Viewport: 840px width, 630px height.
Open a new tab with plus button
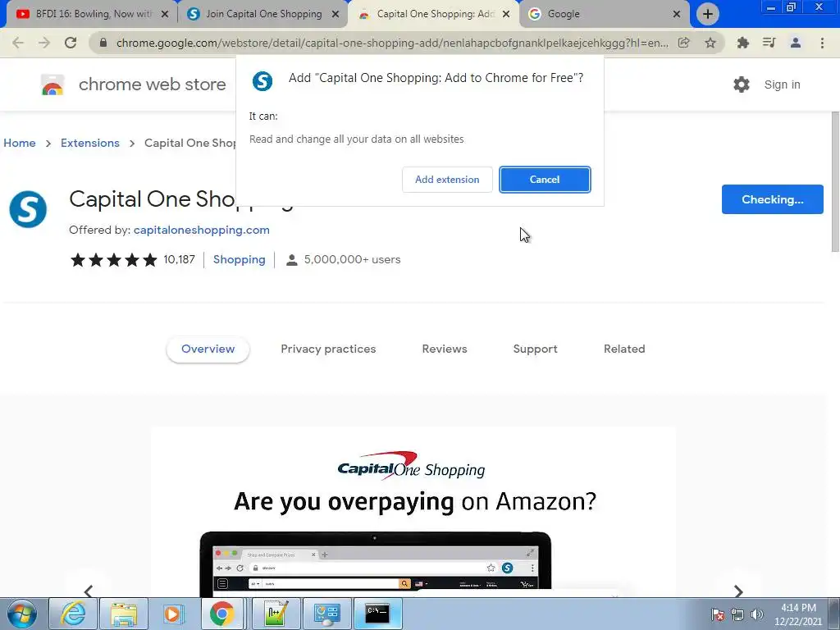coord(708,14)
